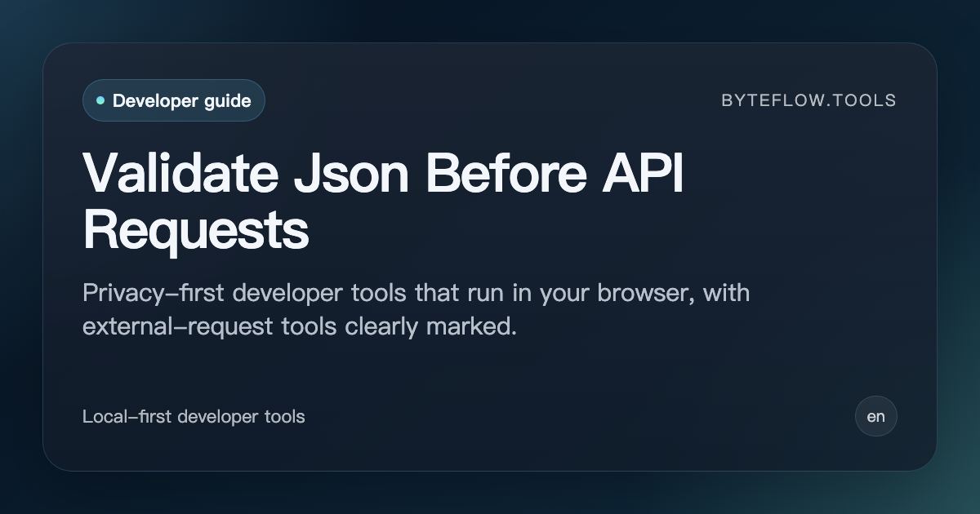
Task: Click the Developer guide badge
Action: pyautogui.click(x=174, y=100)
